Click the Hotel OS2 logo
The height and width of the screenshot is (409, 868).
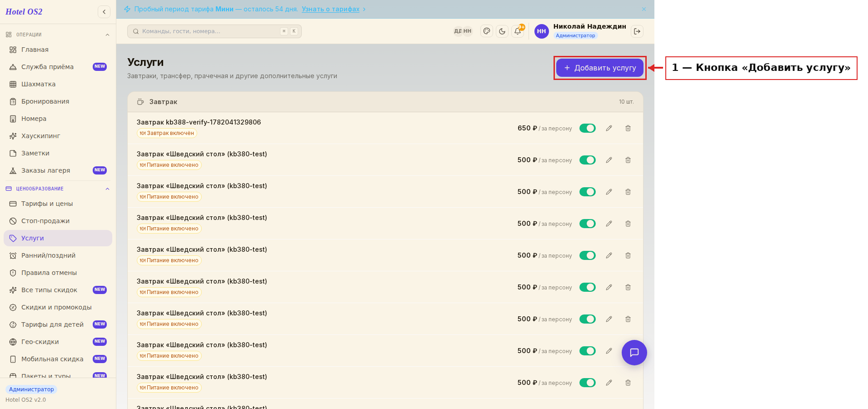point(24,12)
